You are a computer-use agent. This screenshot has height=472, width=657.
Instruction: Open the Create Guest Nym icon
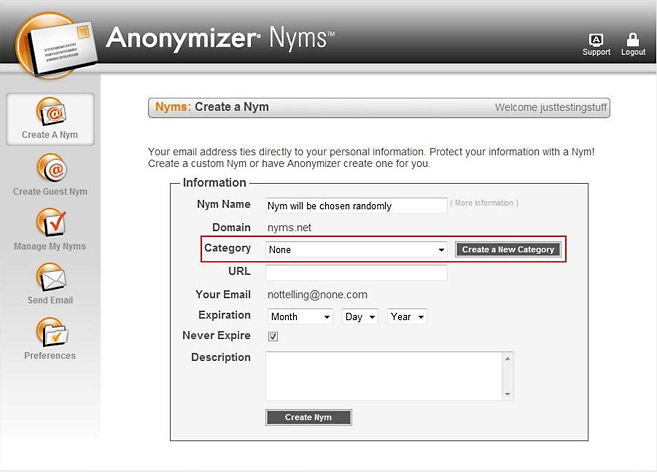50,168
